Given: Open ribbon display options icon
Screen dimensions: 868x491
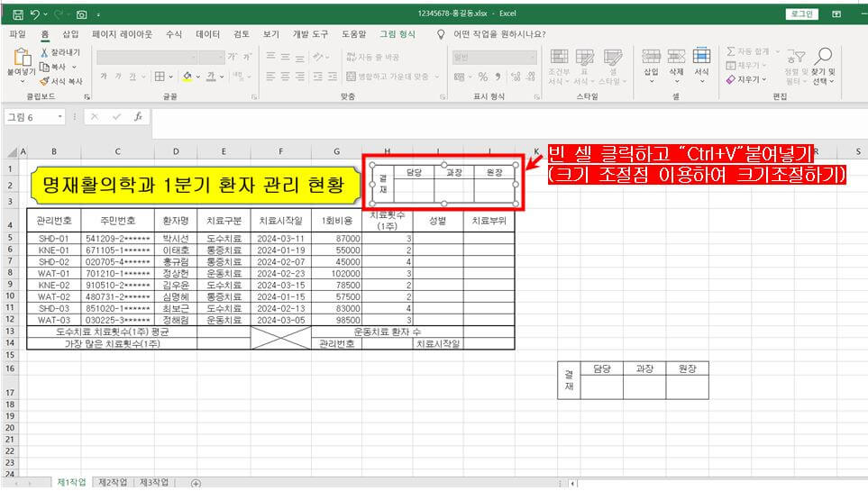Looking at the screenshot, I should (836, 14).
